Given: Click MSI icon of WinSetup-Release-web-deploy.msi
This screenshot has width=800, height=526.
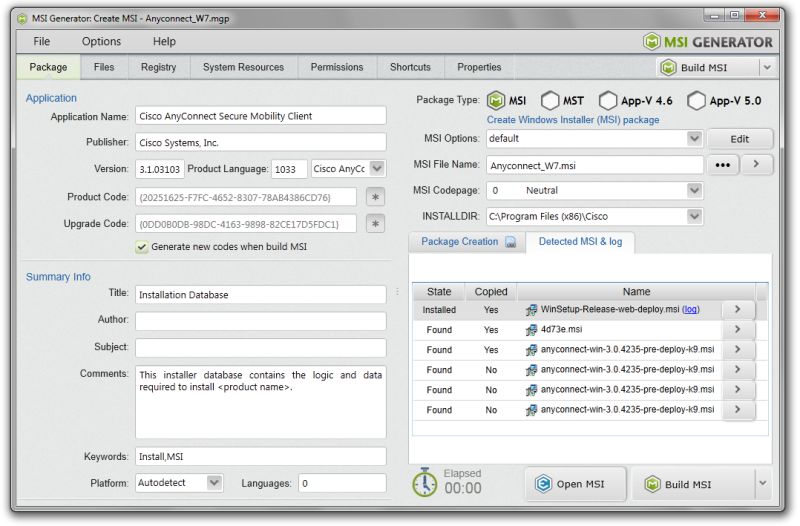Looking at the screenshot, I should 531,310.
